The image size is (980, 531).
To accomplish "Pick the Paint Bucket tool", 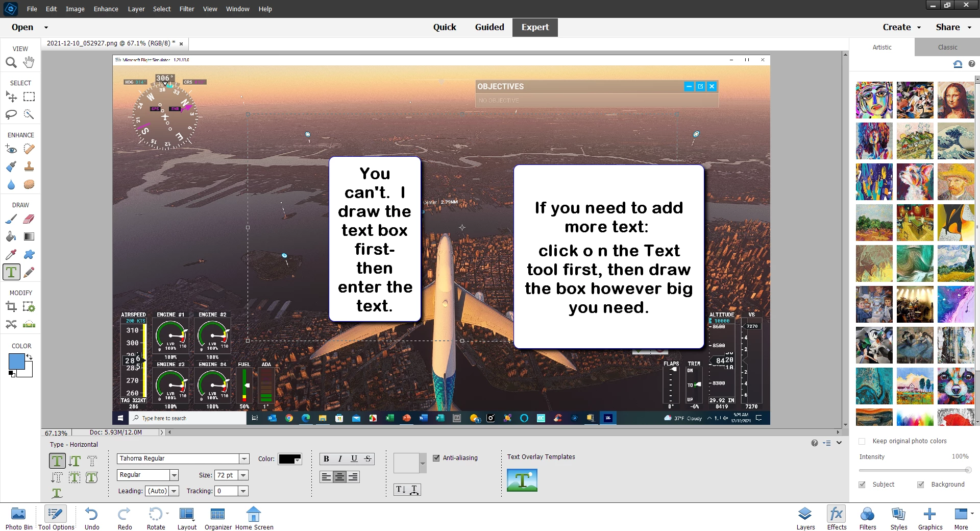I will coord(11,236).
